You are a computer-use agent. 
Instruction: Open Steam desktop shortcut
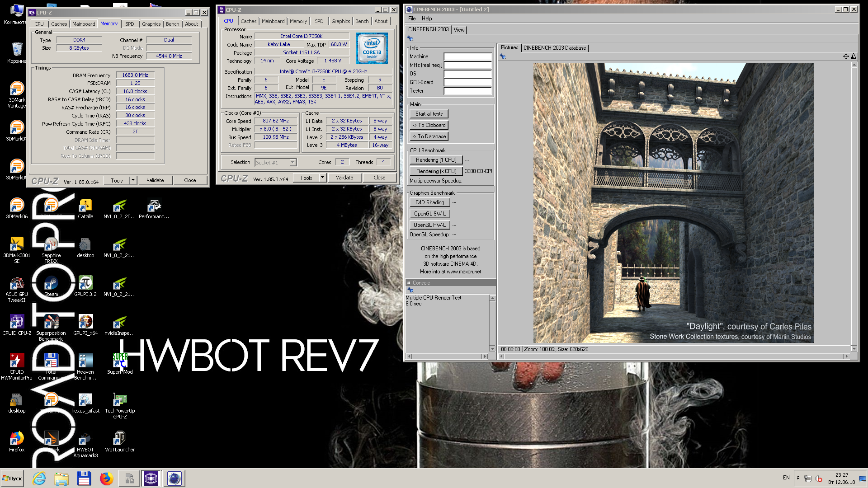pyautogui.click(x=51, y=286)
